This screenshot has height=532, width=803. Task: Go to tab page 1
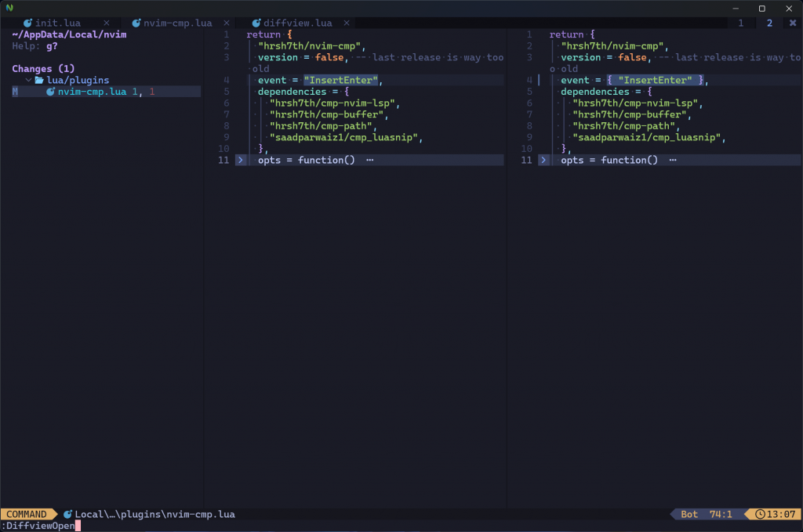pyautogui.click(x=741, y=24)
